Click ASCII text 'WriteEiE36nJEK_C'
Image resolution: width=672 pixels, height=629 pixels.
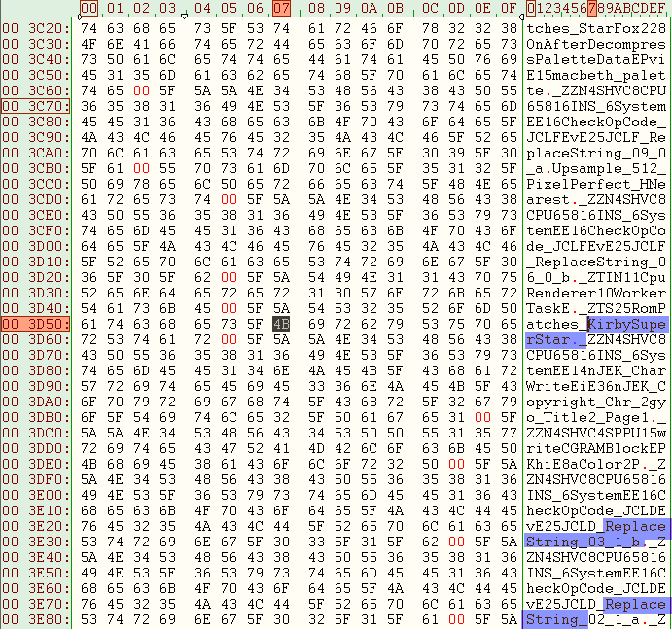[x=596, y=387]
